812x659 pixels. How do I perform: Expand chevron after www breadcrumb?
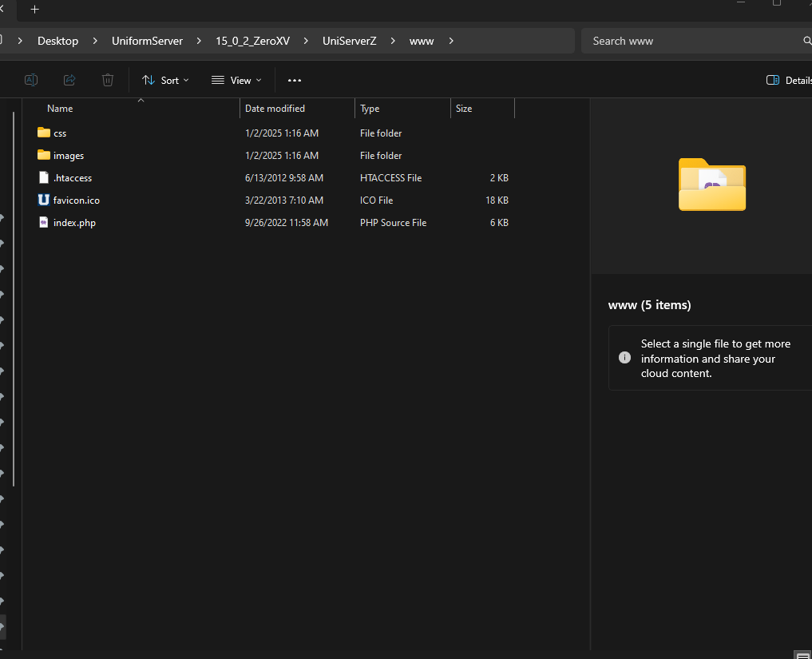coord(451,41)
